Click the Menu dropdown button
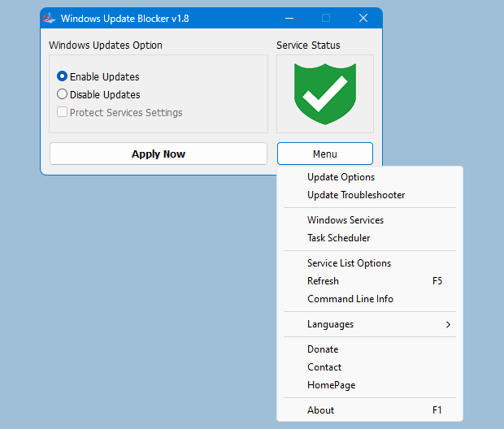Viewport: 504px width, 429px height. 324,154
